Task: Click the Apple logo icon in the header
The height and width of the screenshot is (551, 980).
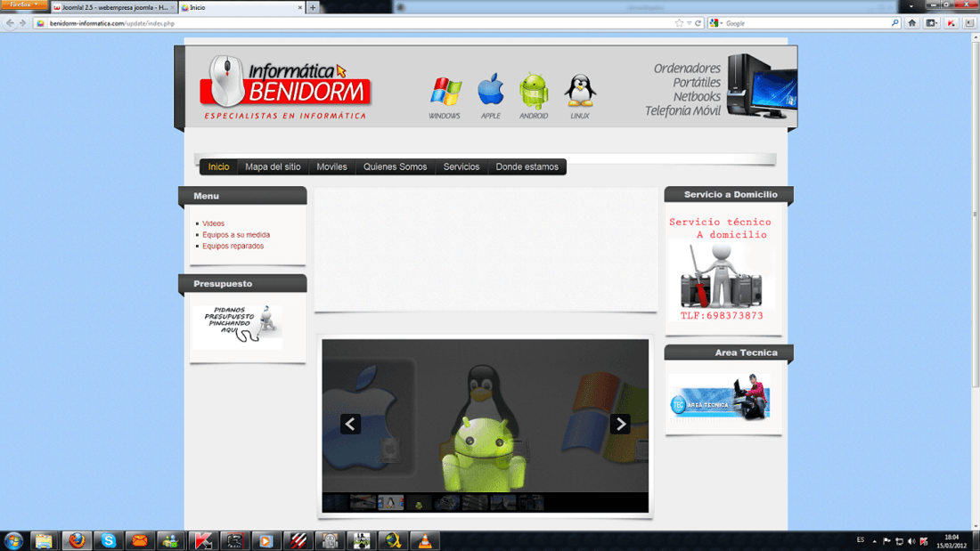Action: (x=491, y=89)
